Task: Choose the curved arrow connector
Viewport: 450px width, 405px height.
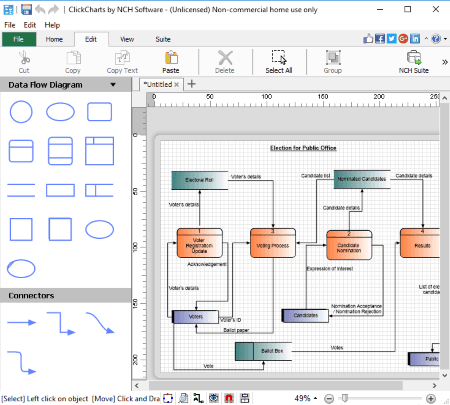Action: click(100, 323)
